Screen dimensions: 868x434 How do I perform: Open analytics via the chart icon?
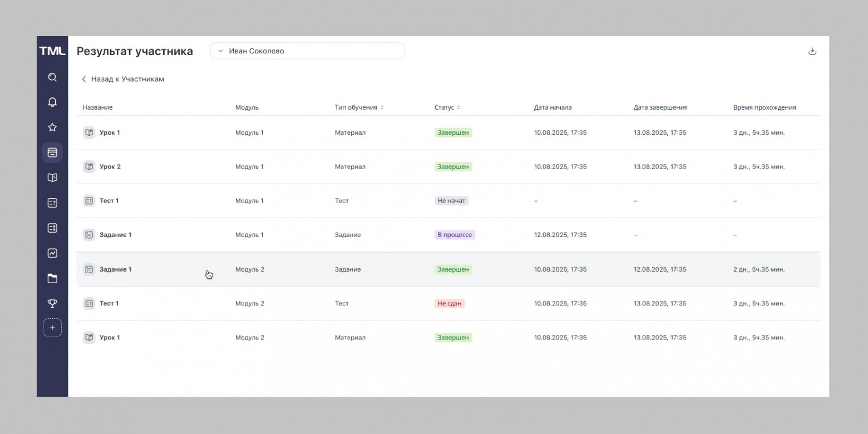pyautogui.click(x=52, y=253)
